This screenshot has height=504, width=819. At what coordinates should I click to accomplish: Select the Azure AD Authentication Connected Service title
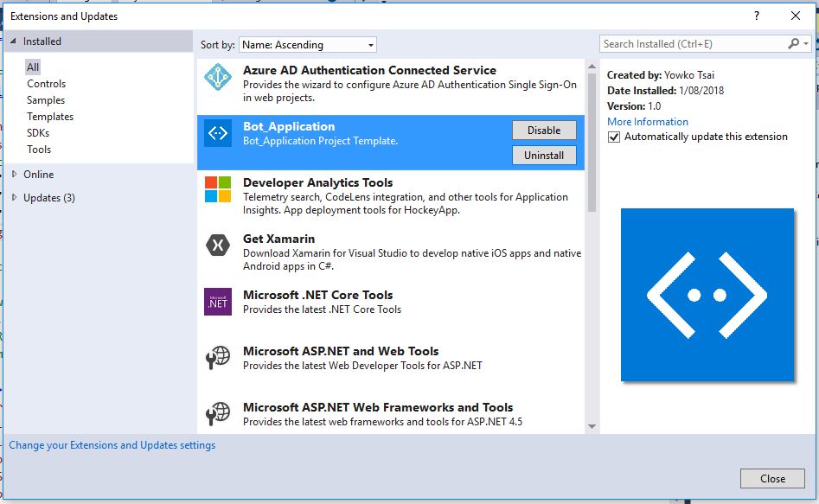(x=370, y=70)
